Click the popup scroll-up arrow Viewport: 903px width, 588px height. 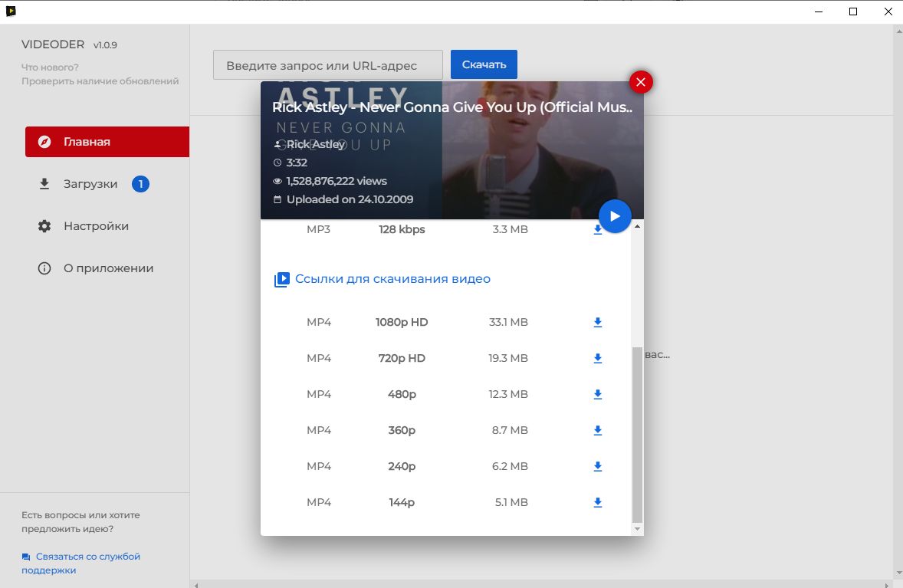[637, 227]
